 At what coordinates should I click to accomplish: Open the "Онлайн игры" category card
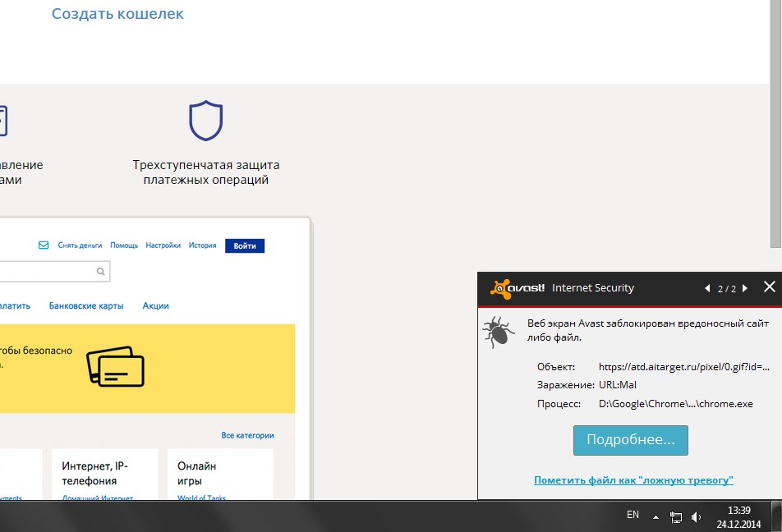[220, 475]
